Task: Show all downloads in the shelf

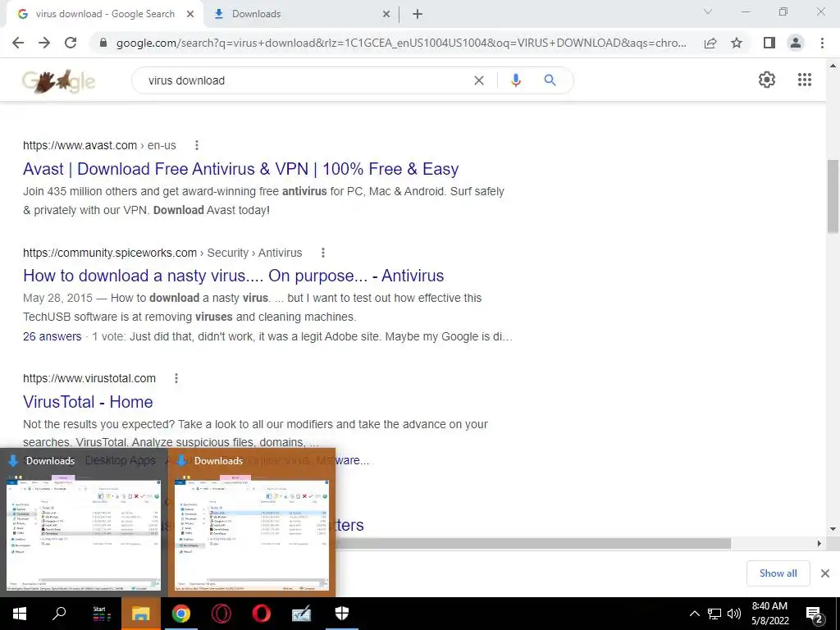Action: (x=778, y=573)
